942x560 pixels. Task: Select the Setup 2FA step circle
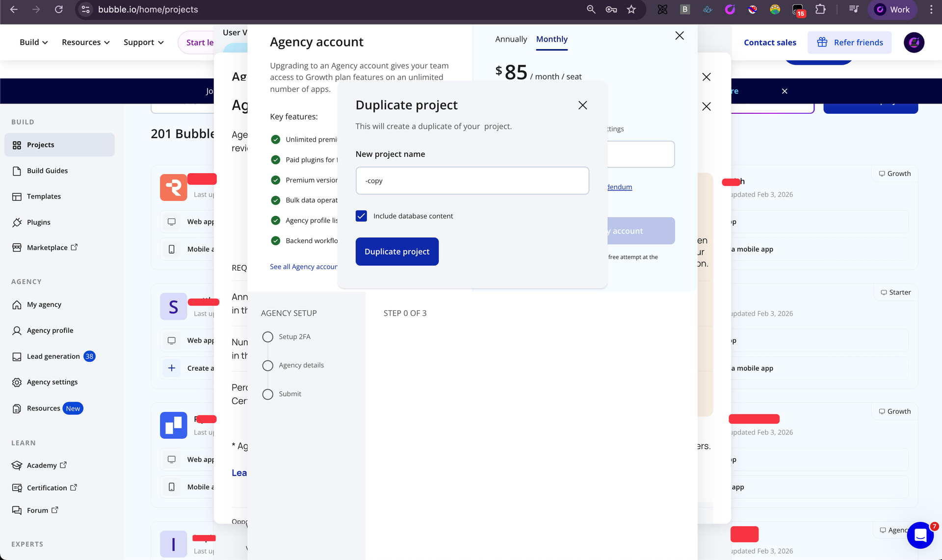tap(267, 337)
